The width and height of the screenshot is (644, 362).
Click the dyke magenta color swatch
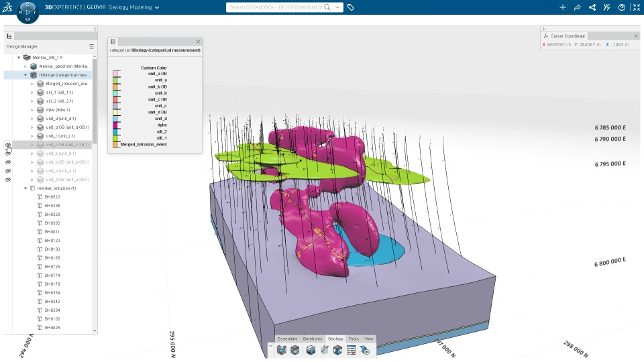click(115, 125)
